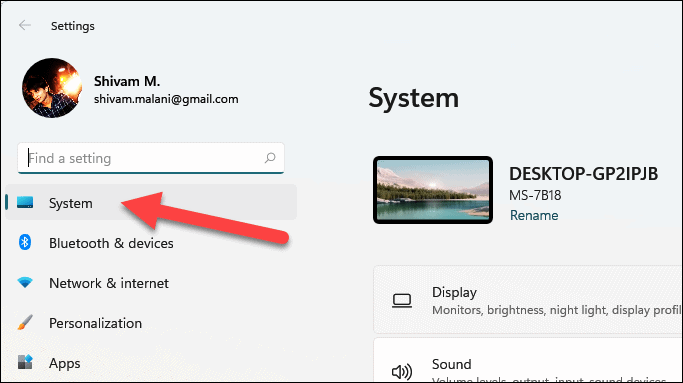Select System in the sidebar

tap(151, 203)
